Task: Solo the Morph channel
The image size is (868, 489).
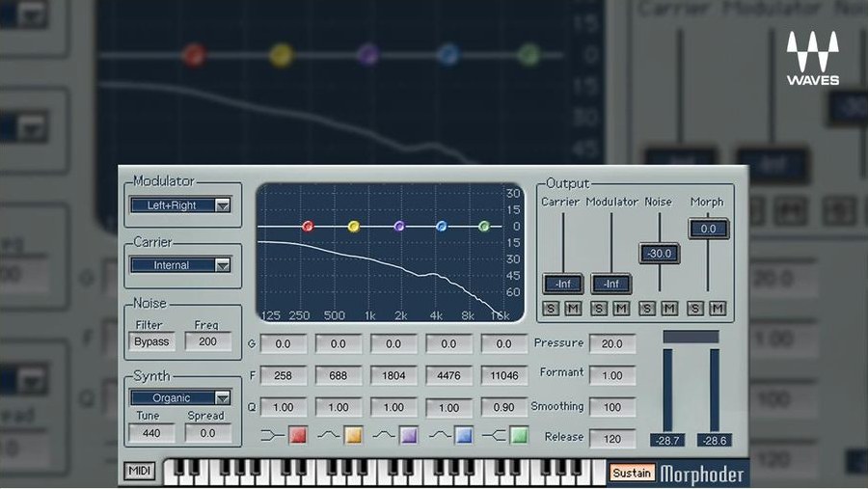Action: tap(695, 309)
